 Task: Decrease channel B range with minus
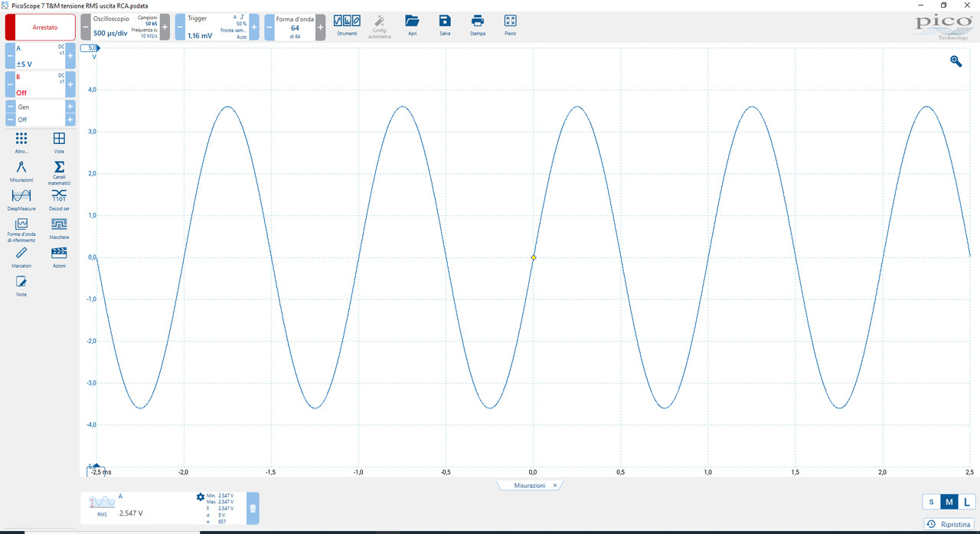tap(10, 84)
